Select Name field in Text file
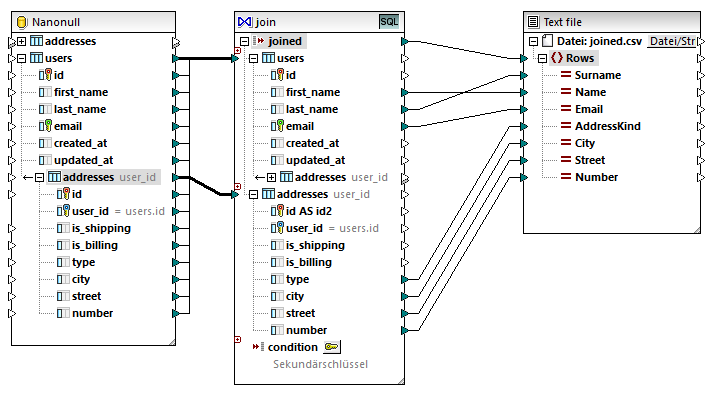Image resolution: width=713 pixels, height=397 pixels. 590,92
